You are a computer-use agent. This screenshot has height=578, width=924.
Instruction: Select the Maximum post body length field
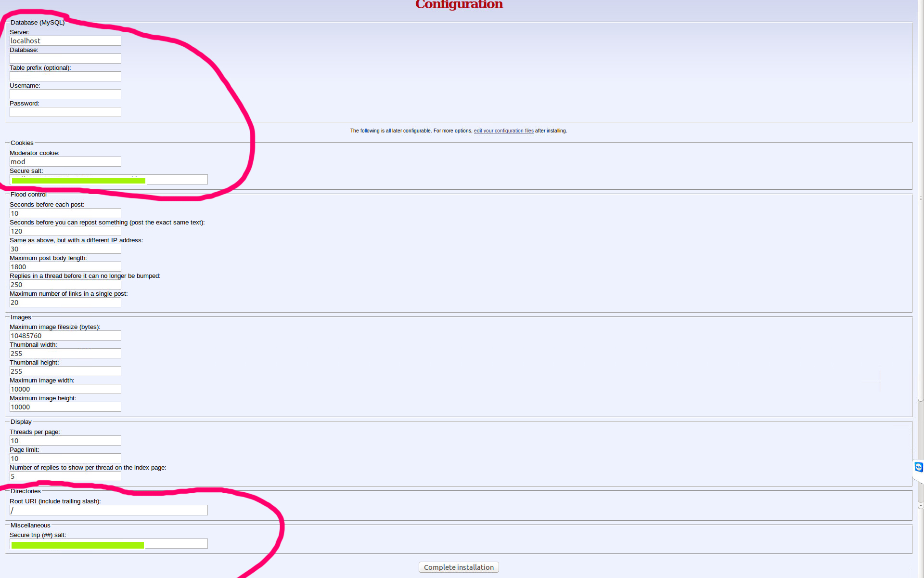65,267
